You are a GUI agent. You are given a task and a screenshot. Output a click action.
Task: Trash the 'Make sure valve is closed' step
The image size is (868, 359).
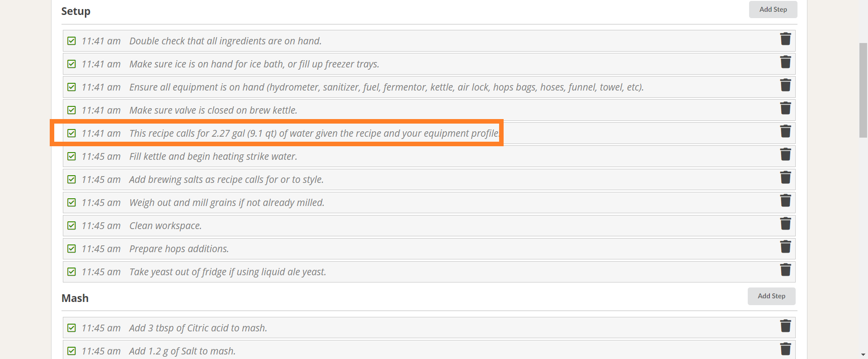point(785,108)
